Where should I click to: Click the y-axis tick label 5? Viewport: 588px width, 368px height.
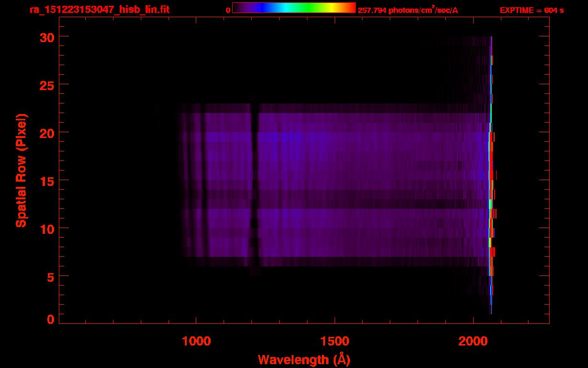(x=51, y=276)
